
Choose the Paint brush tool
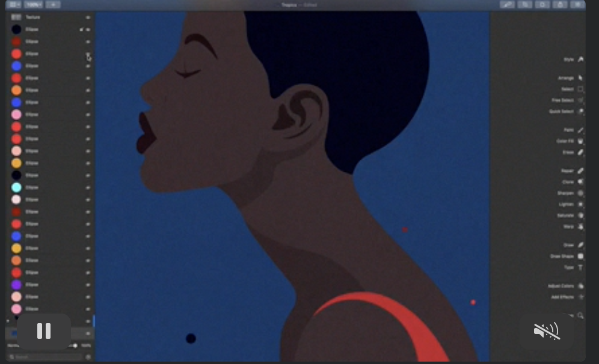point(580,130)
